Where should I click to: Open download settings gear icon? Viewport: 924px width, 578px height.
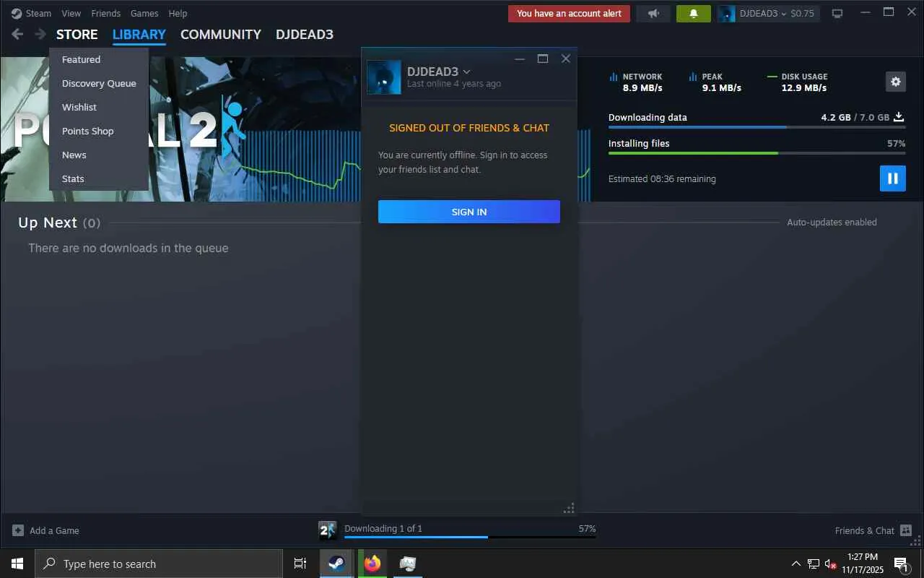click(896, 82)
